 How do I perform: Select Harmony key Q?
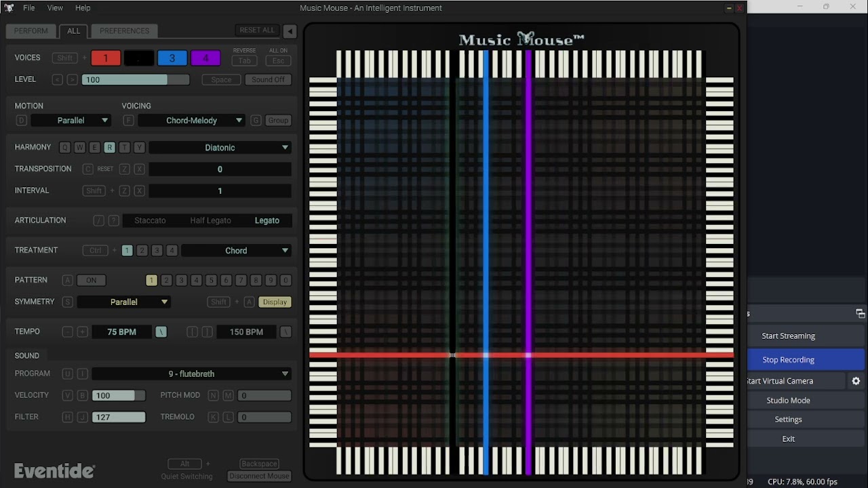click(65, 148)
